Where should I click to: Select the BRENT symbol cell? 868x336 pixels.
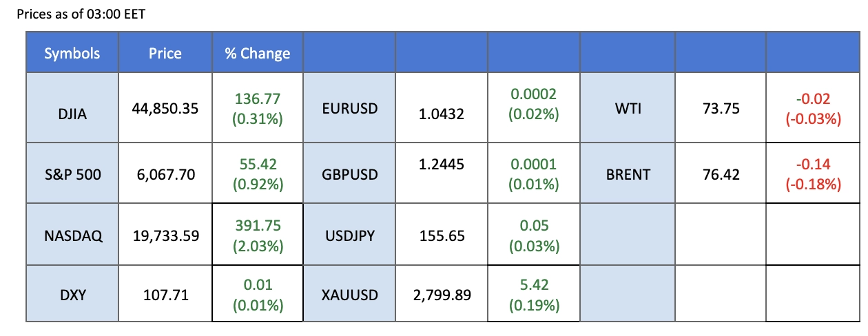pyautogui.click(x=628, y=175)
